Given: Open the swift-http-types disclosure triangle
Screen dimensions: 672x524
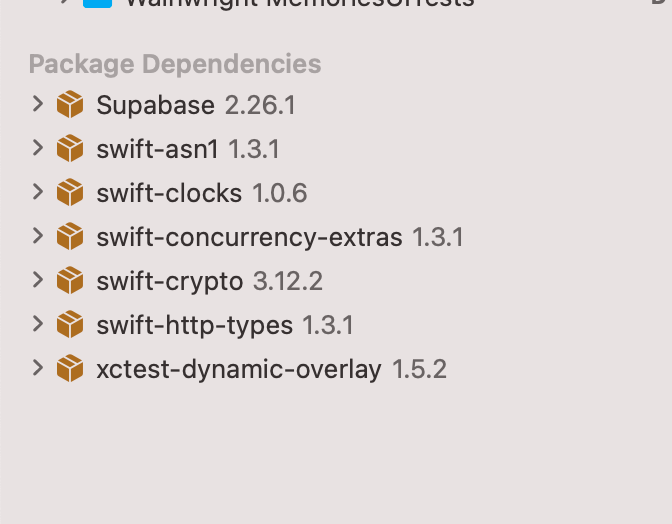Looking at the screenshot, I should pyautogui.click(x=38, y=325).
